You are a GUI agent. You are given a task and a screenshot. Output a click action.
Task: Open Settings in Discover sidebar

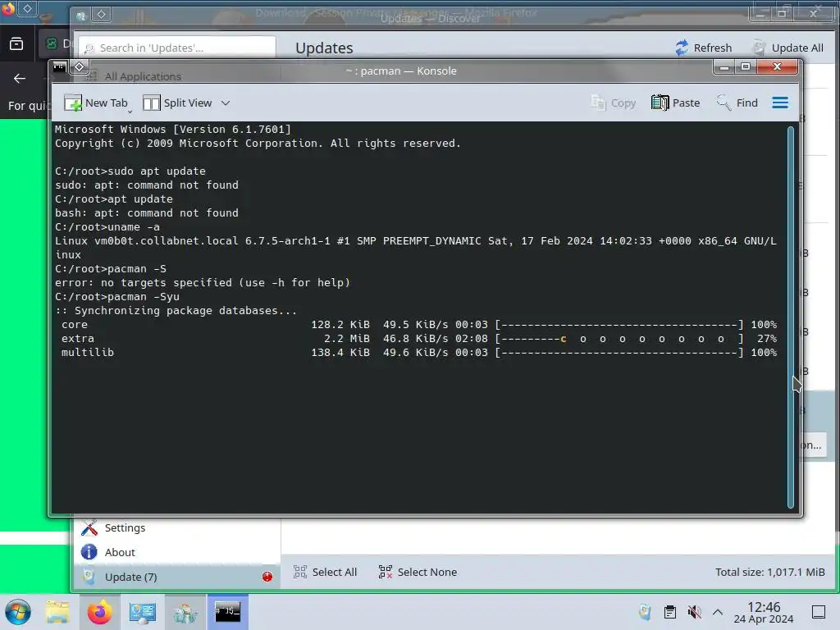[177, 527]
